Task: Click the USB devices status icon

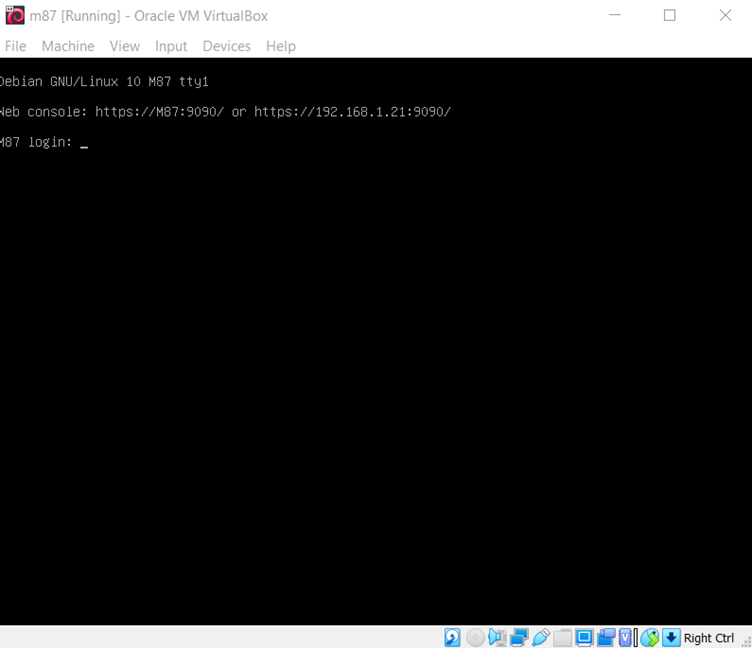Action: coord(541,637)
